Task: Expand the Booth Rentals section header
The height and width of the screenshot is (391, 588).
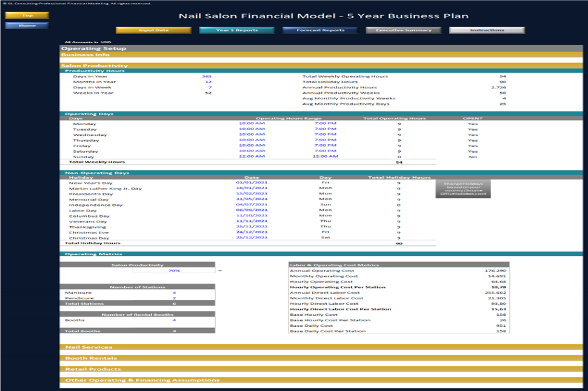Action: pos(321,358)
